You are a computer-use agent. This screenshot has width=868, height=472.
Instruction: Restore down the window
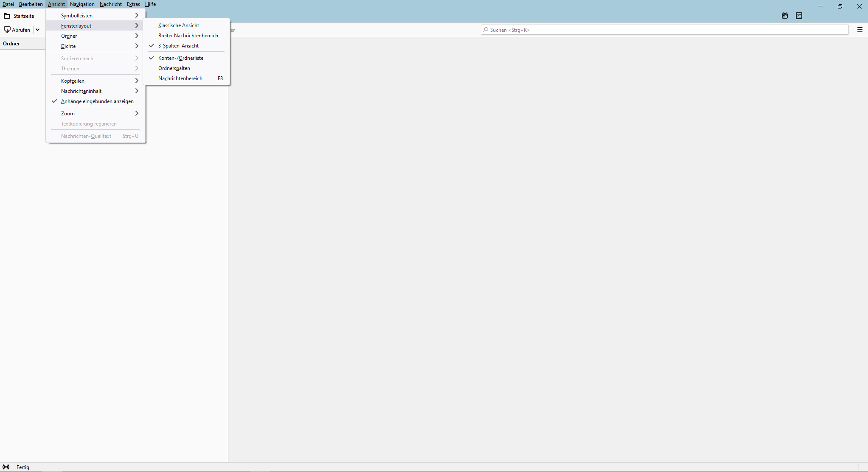tap(840, 6)
